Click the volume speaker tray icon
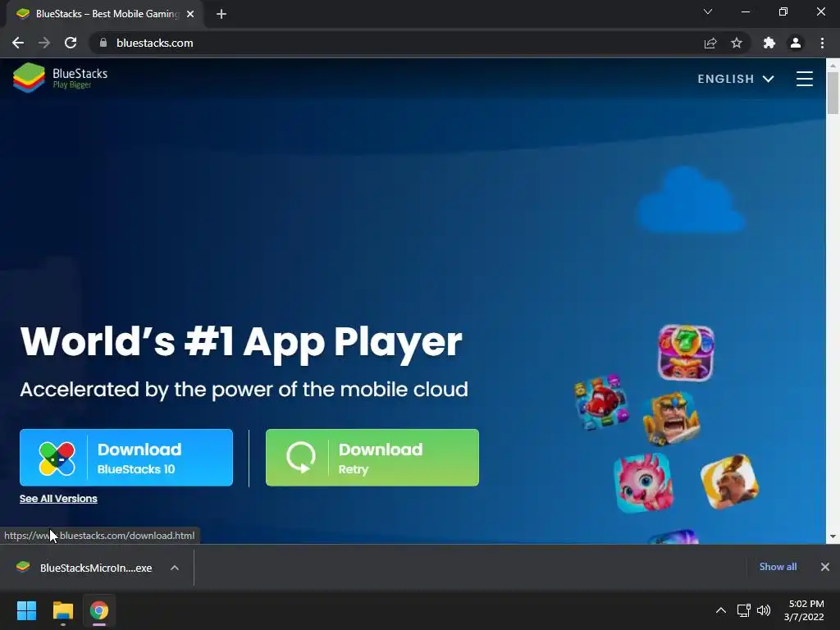840x630 pixels. (764, 610)
